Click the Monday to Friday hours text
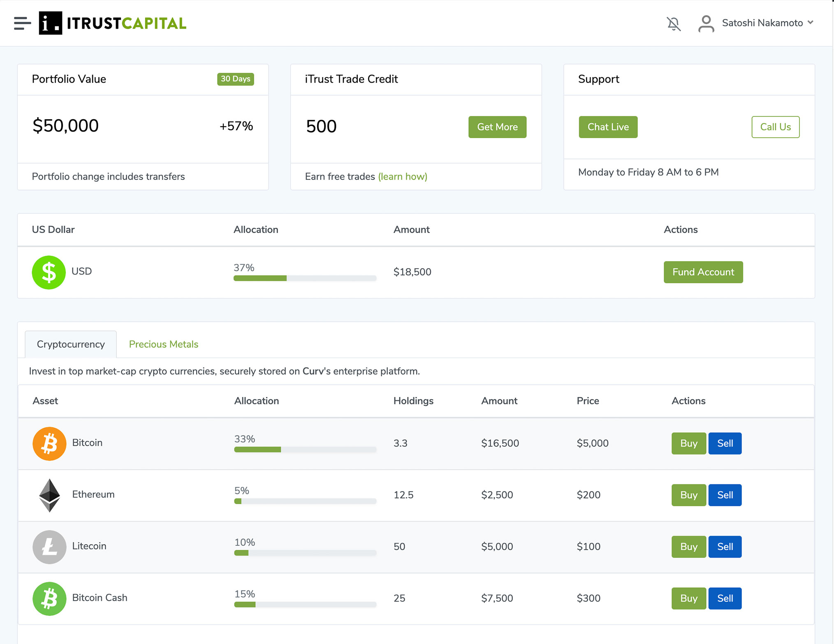Viewport: 834px width, 644px height. [x=648, y=172]
